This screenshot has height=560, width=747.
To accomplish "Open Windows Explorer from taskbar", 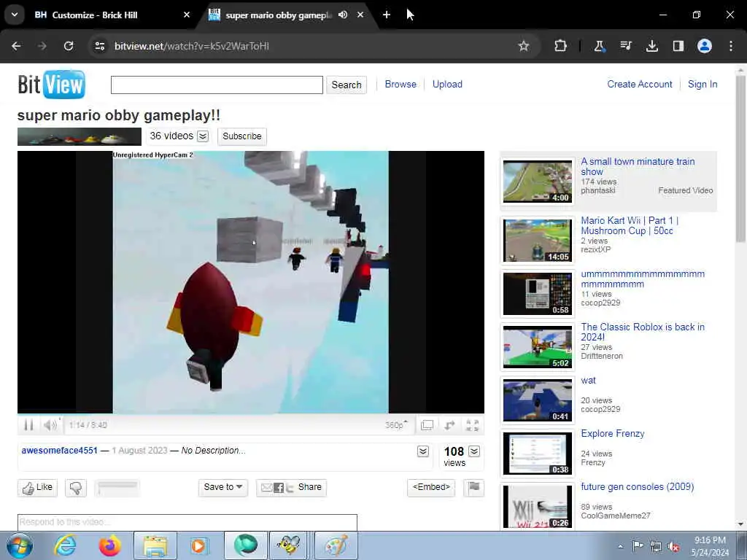I will point(155,546).
